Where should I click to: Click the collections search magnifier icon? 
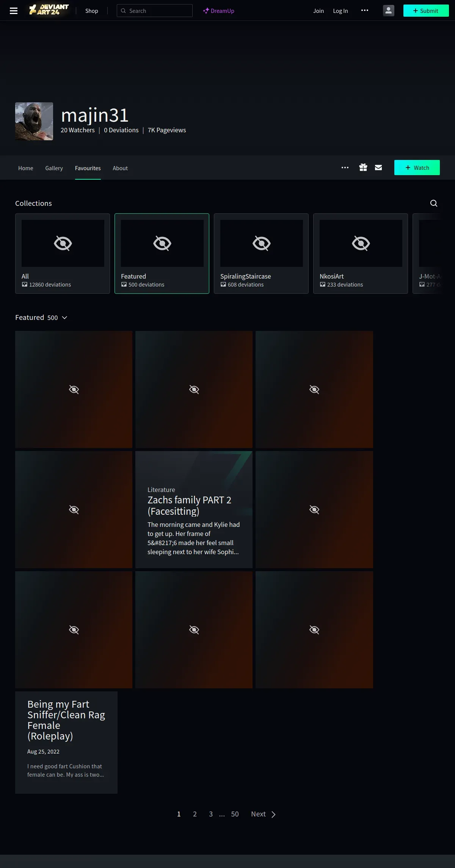coord(434,204)
